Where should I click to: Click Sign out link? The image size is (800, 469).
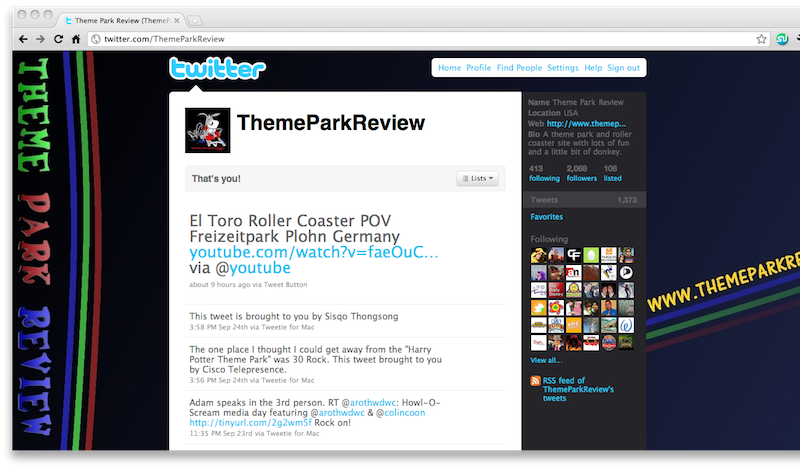pos(623,68)
